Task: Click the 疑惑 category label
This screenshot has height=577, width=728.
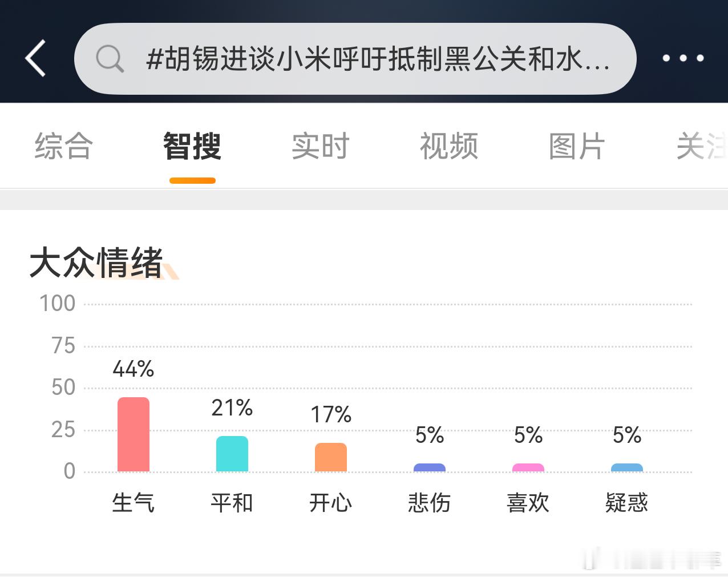Action: (x=627, y=503)
